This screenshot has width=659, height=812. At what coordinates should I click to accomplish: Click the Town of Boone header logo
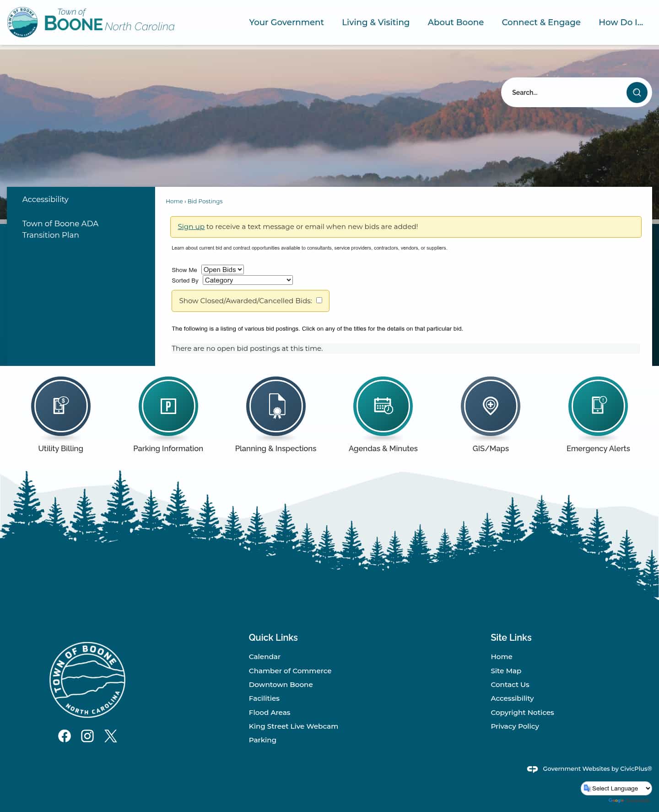tap(91, 22)
